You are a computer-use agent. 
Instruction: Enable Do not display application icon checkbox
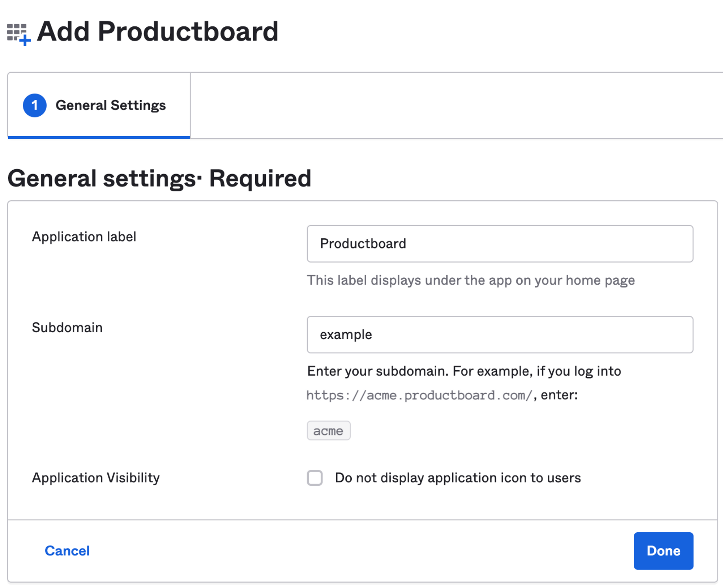coord(315,478)
